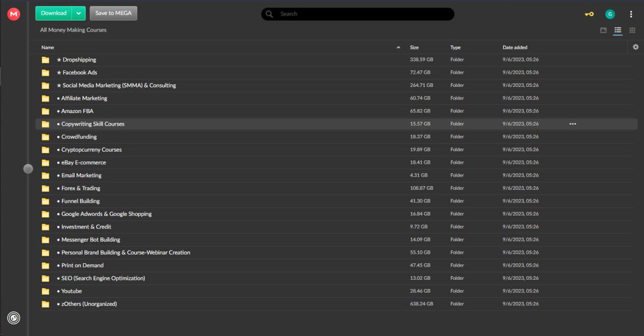Click the globe icon in the sidebar
Viewport: 644px width, 336px height.
(14, 318)
